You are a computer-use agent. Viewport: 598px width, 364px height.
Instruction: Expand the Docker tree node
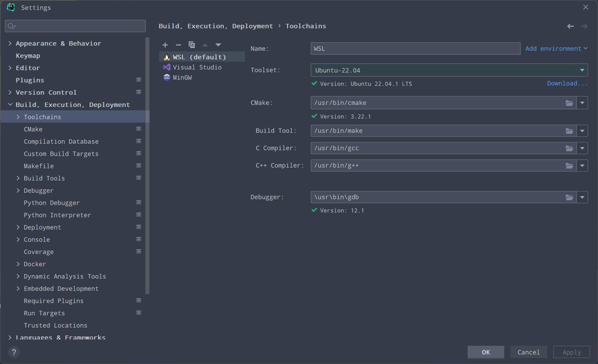pyautogui.click(x=18, y=264)
